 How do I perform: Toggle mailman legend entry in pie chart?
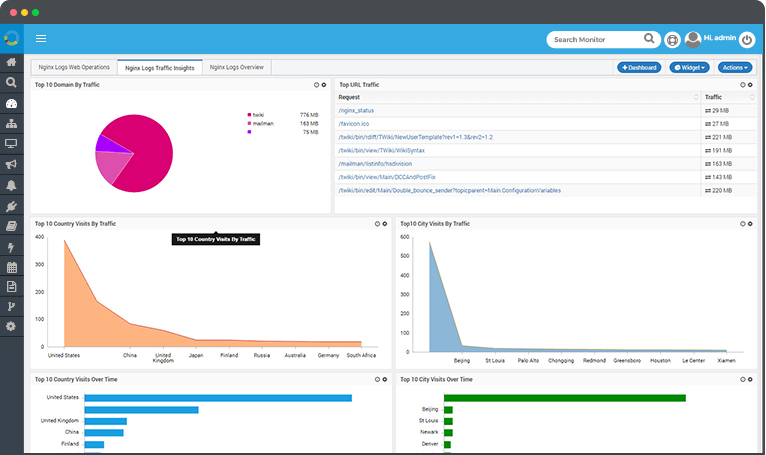click(261, 124)
